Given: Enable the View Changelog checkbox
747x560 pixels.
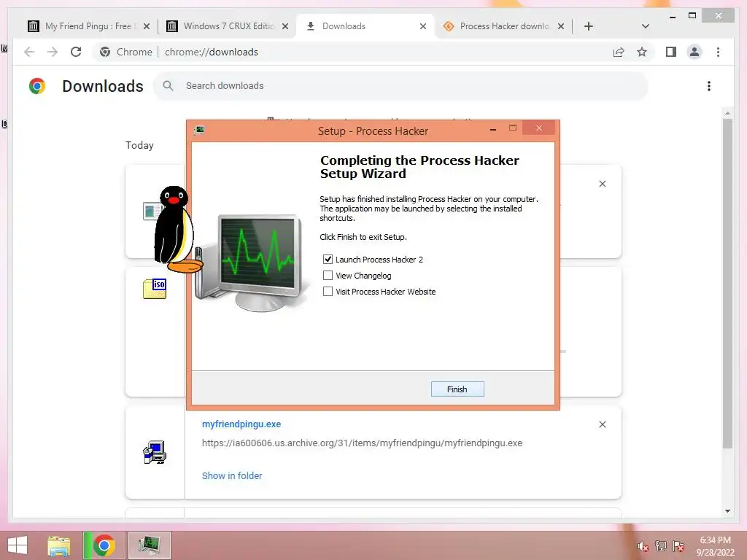Looking at the screenshot, I should [x=328, y=276].
